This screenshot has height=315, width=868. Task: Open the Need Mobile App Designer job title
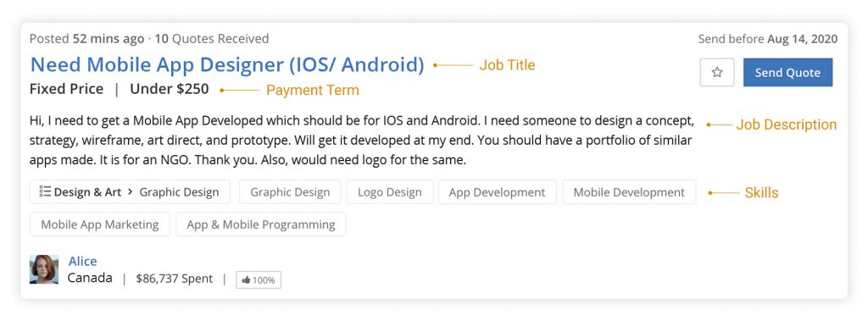click(x=227, y=64)
